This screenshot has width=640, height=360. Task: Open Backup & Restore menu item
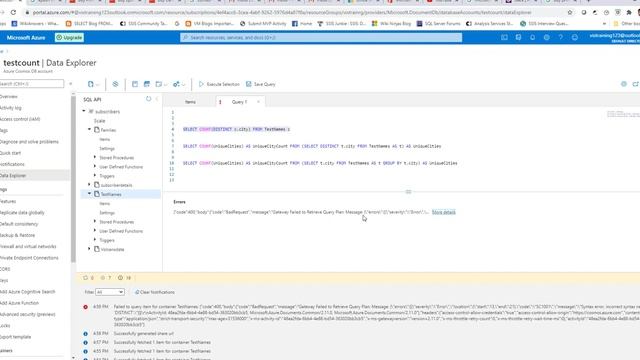click(x=18, y=235)
